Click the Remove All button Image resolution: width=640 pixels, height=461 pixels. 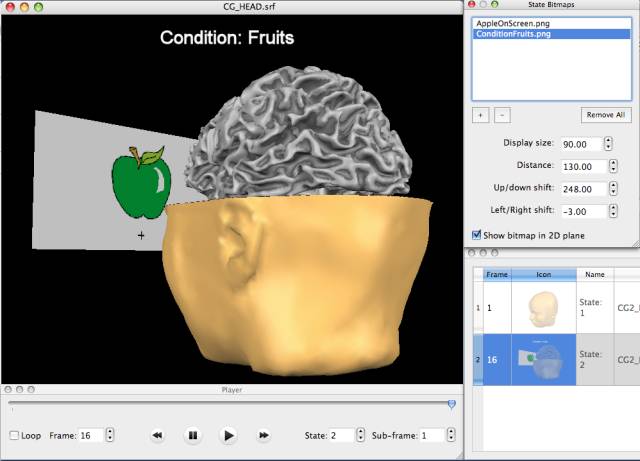(x=606, y=115)
